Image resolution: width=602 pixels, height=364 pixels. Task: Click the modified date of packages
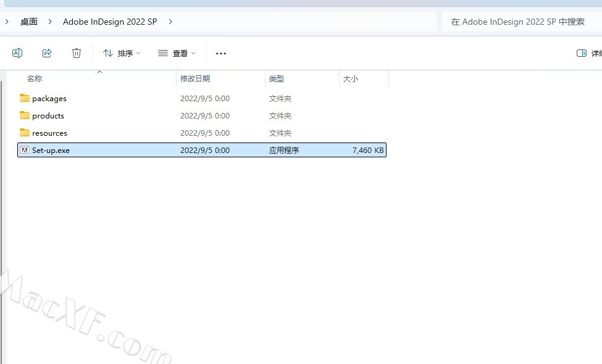(205, 99)
